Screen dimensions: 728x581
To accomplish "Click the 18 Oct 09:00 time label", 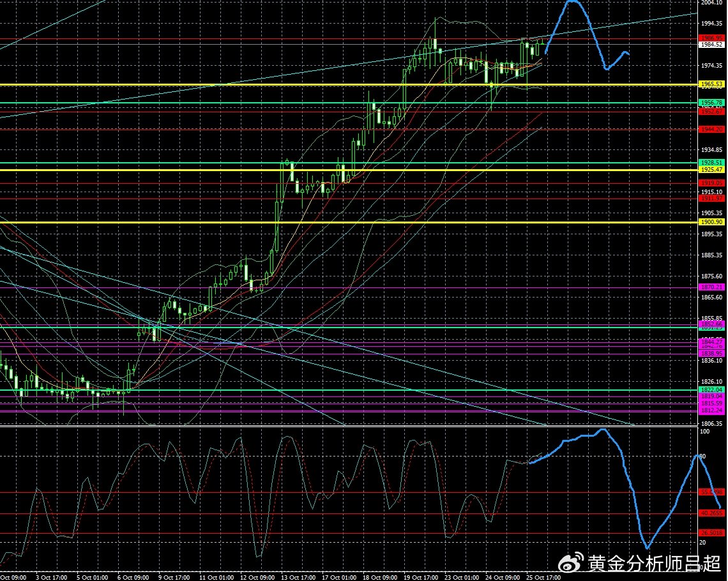I will [380, 578].
